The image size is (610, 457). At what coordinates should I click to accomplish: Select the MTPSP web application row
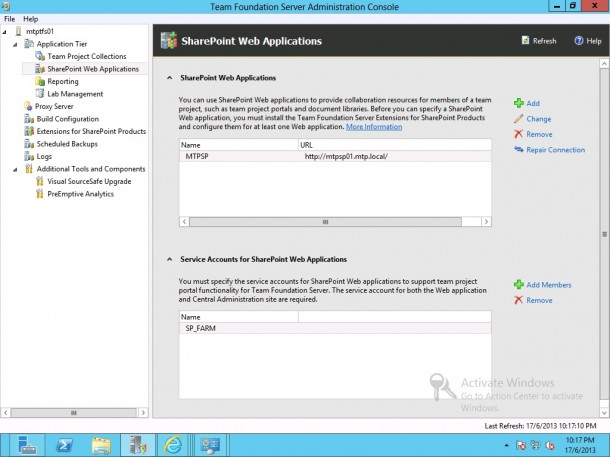[x=335, y=156]
